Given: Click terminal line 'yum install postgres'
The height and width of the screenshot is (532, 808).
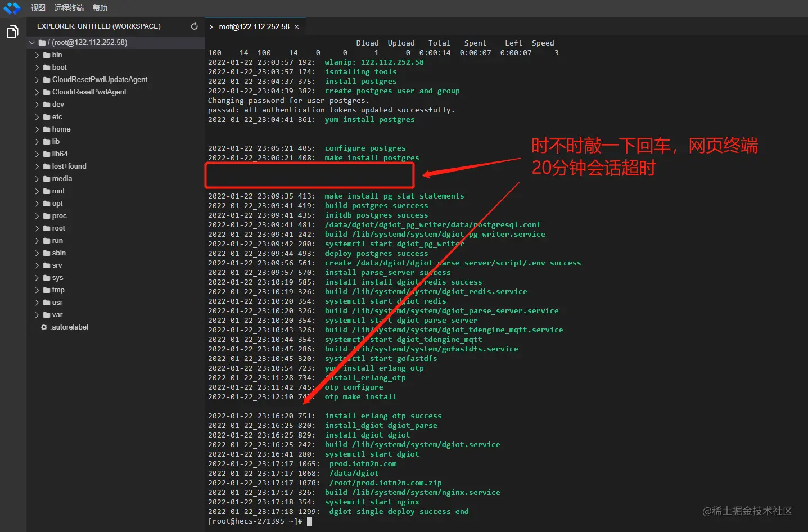Looking at the screenshot, I should (x=369, y=120).
